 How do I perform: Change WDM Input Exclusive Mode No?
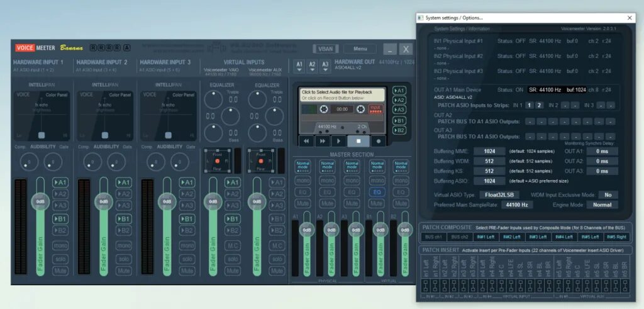(x=608, y=194)
